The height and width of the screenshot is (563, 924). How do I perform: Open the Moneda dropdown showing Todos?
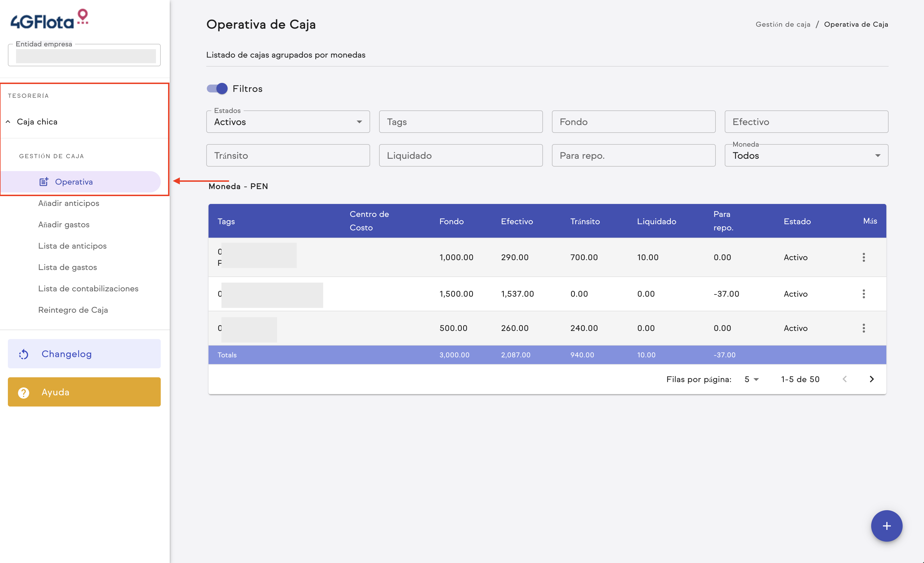806,156
